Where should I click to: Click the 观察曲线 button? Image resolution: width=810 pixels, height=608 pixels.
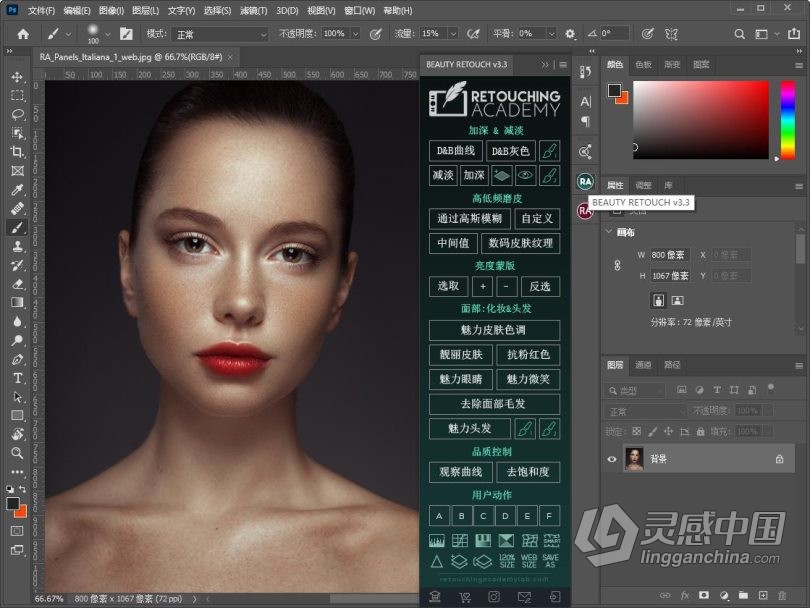point(460,472)
